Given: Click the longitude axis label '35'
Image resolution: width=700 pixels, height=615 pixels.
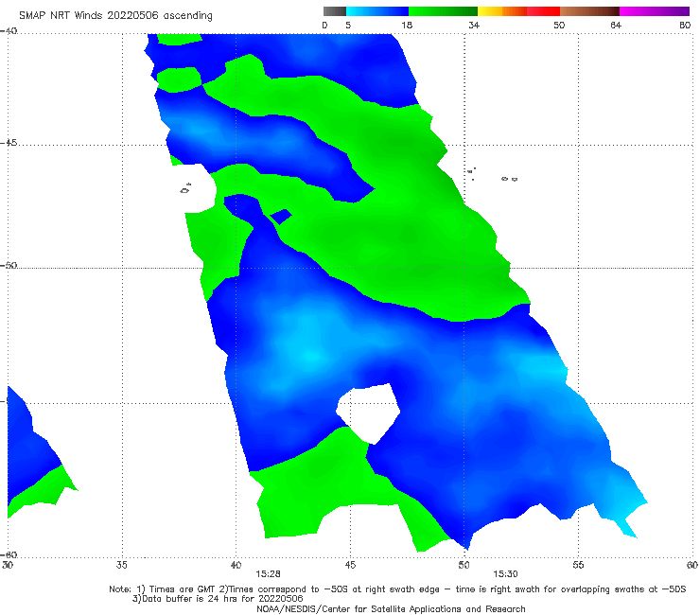Looking at the screenshot, I should tap(121, 565).
